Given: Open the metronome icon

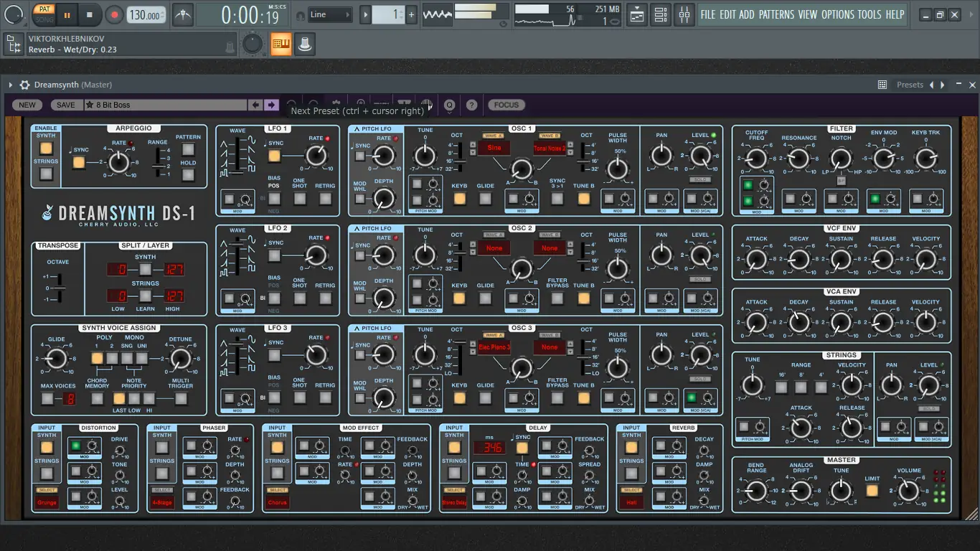Looking at the screenshot, I should click(x=183, y=14).
